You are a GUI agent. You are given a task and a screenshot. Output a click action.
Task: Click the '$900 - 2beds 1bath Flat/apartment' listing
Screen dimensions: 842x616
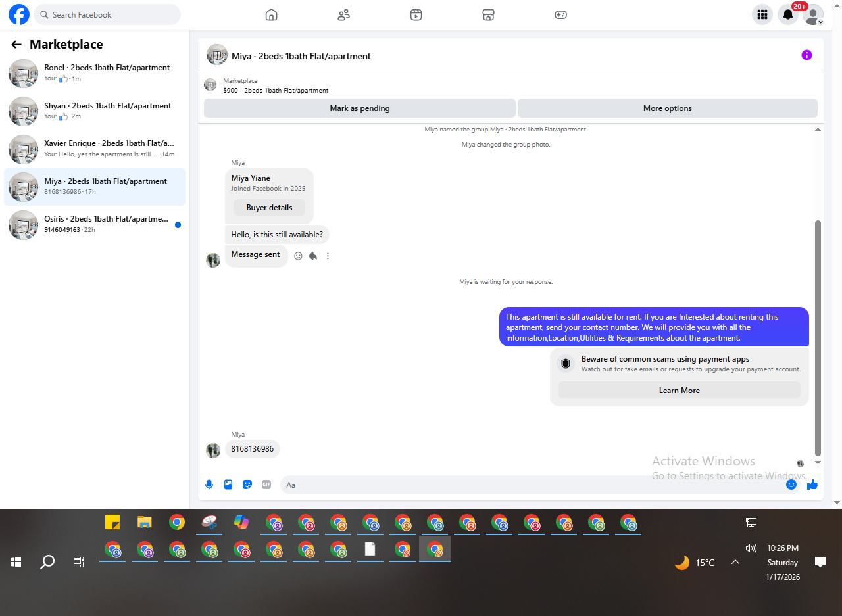(x=276, y=91)
